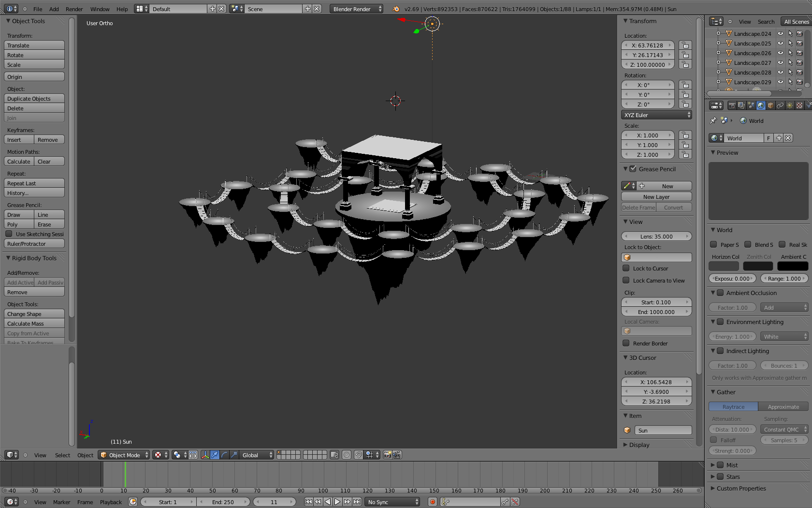Open the Texture properties tab (checker icon)
The width and height of the screenshot is (812, 508).
[799, 105]
